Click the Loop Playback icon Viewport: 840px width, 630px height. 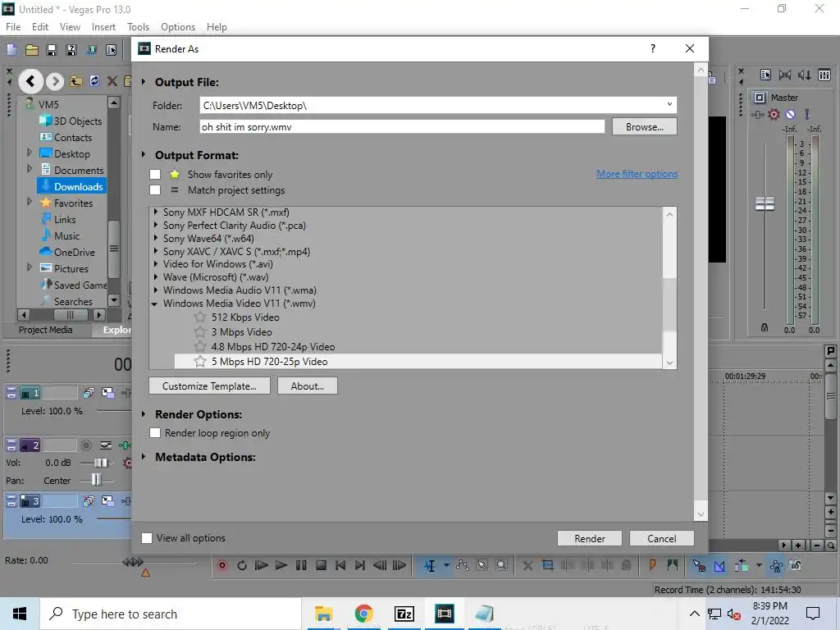click(242, 565)
